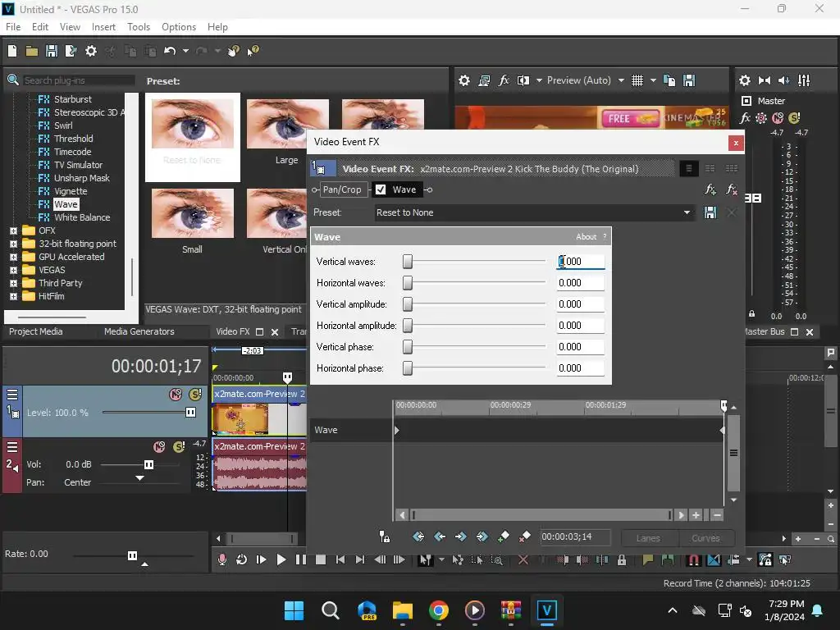Solo audio track 2 toggle

pos(179,447)
